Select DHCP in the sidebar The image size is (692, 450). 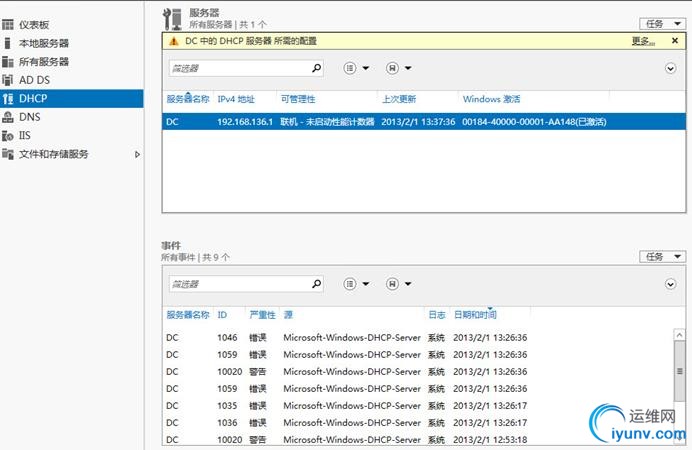tap(71, 98)
